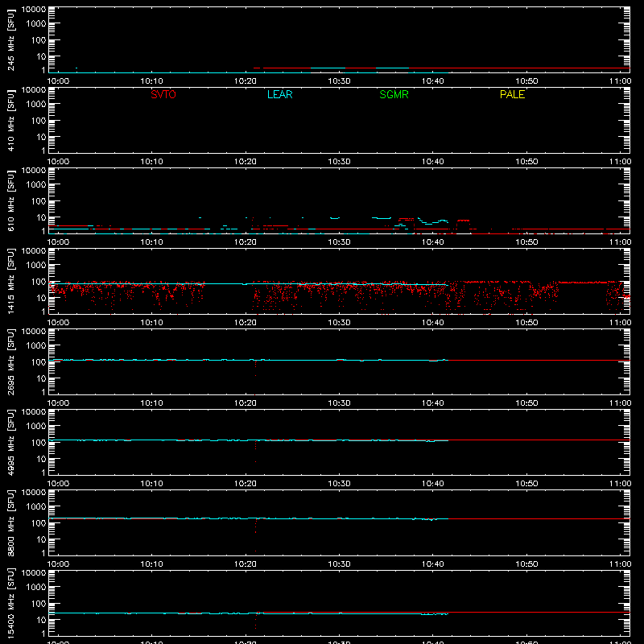Select the 610 MHz [SFU] axis title
The image size is (644, 644).
pos(10,200)
